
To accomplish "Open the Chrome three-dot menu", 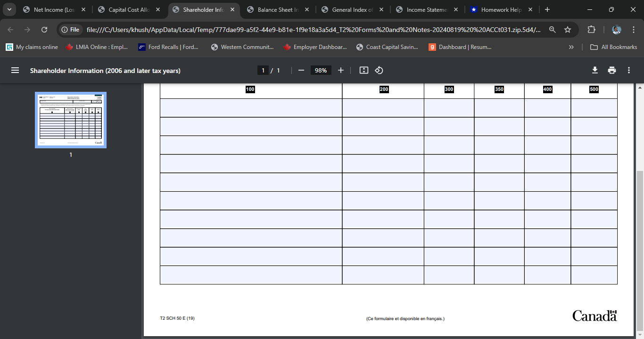I will pyautogui.click(x=633, y=30).
